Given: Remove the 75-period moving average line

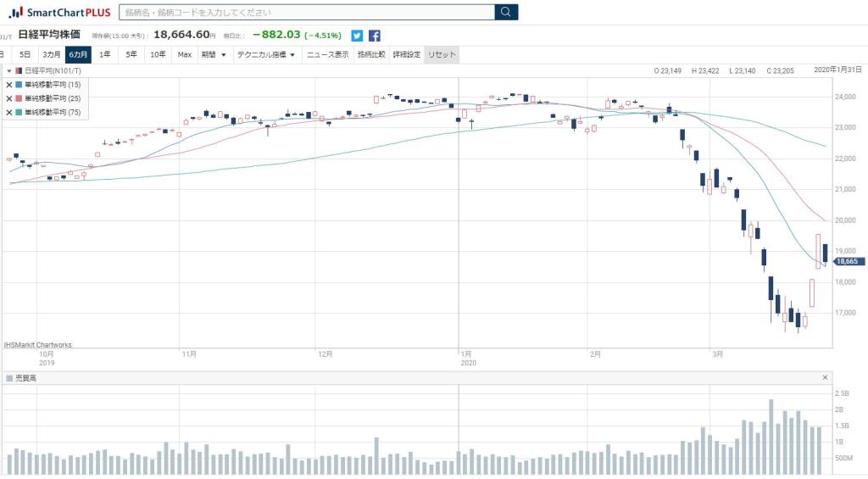Looking at the screenshot, I should (9, 112).
